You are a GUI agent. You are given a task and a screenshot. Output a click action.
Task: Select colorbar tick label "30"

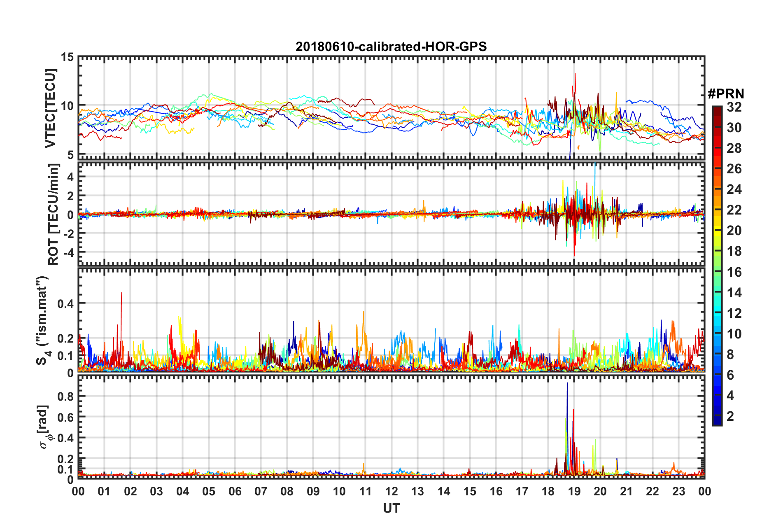tap(734, 128)
